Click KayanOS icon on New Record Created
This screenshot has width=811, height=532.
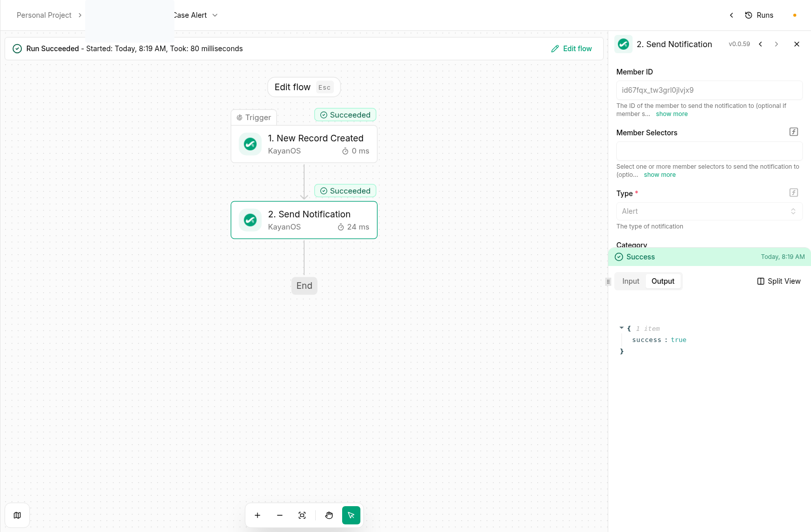tap(250, 144)
